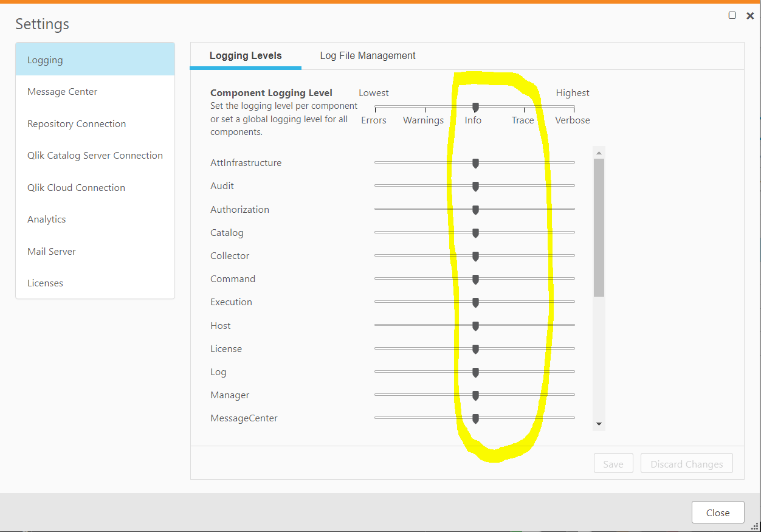Click the Verbose level label
761x532 pixels.
click(x=573, y=120)
